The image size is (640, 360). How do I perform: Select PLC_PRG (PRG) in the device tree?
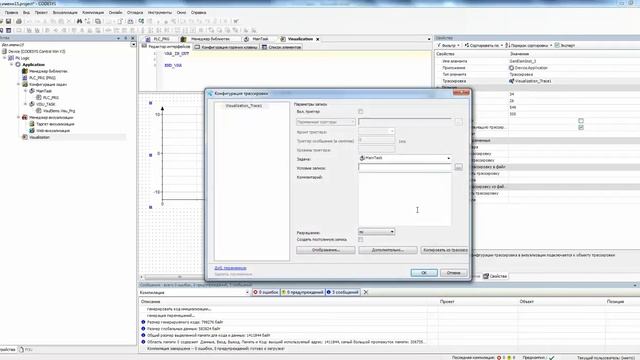(42, 78)
